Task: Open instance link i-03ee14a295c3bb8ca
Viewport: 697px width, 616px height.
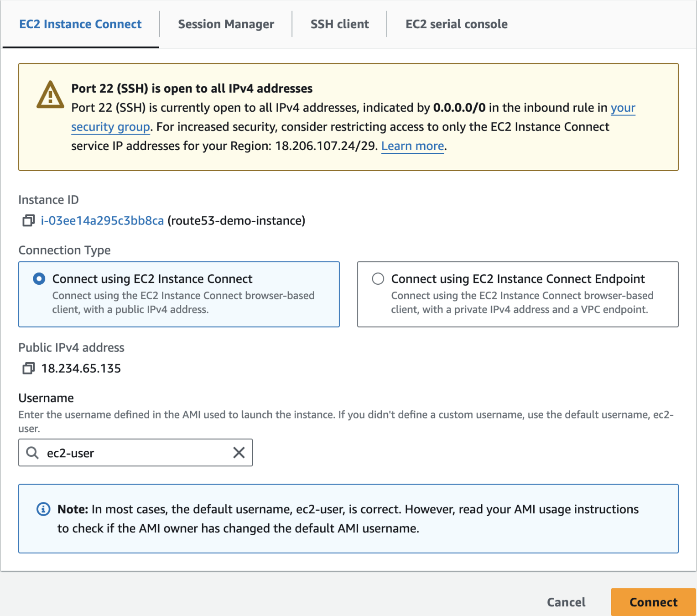Action: coord(102,221)
